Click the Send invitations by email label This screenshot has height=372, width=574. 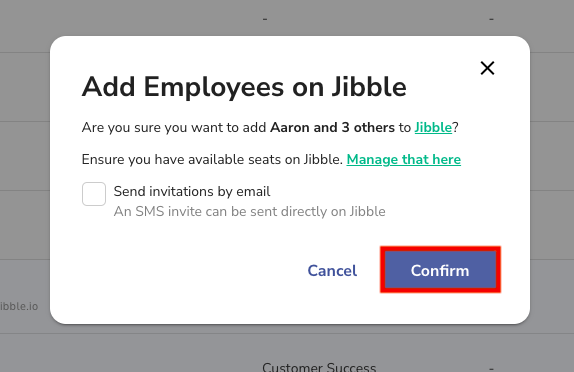click(192, 191)
